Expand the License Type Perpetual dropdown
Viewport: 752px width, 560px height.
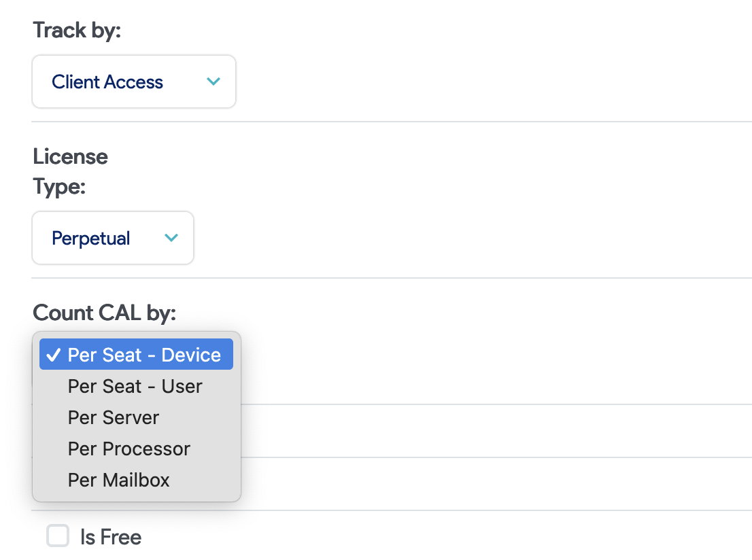point(113,238)
